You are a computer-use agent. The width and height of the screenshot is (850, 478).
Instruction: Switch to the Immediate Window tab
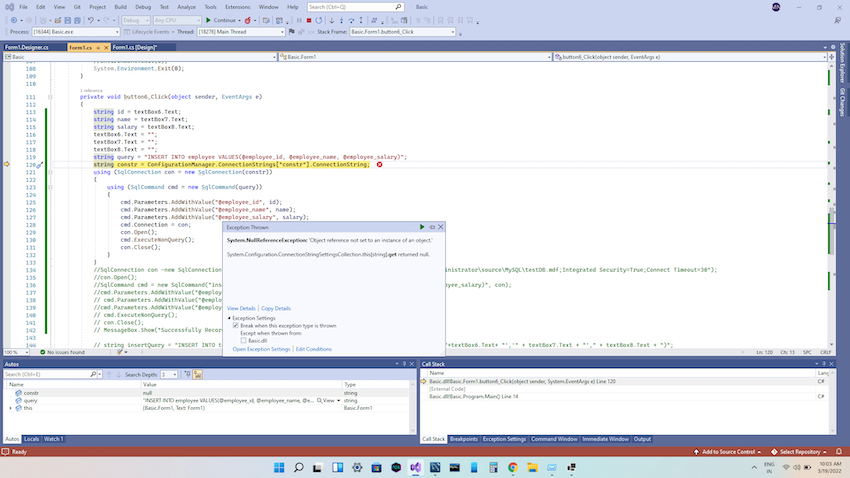[x=605, y=439]
